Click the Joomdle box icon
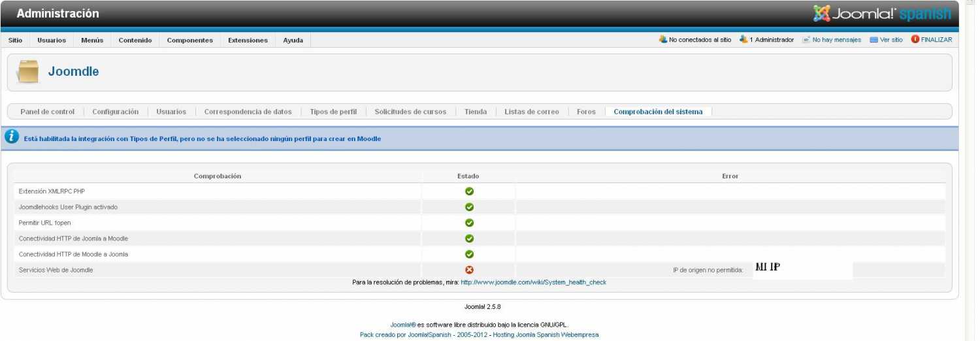Image resolution: width=980 pixels, height=341 pixels. (x=27, y=72)
